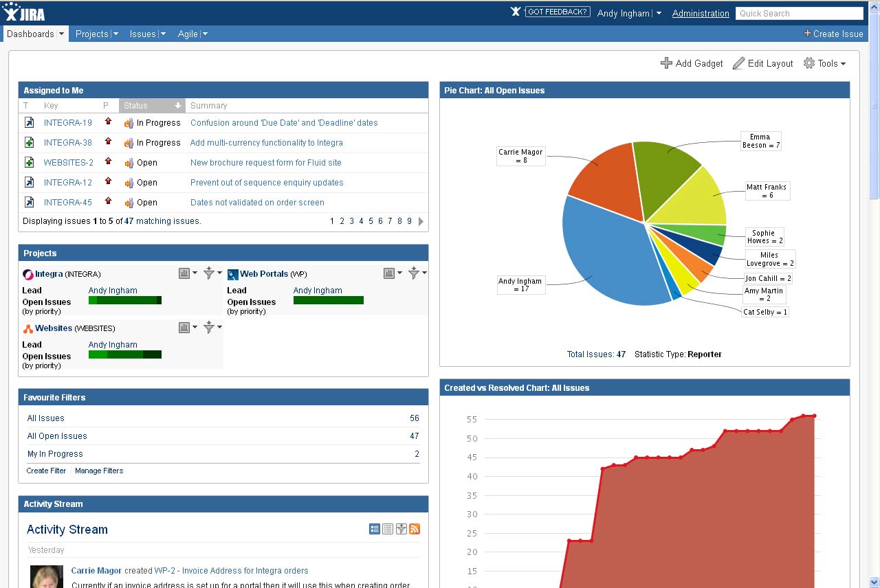Click the In Progress status icon for INTEGRA-38

tap(129, 142)
